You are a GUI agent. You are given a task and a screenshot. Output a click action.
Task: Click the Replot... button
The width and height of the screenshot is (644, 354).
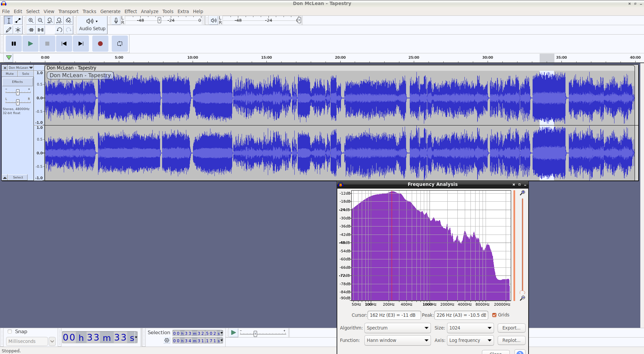(x=511, y=340)
